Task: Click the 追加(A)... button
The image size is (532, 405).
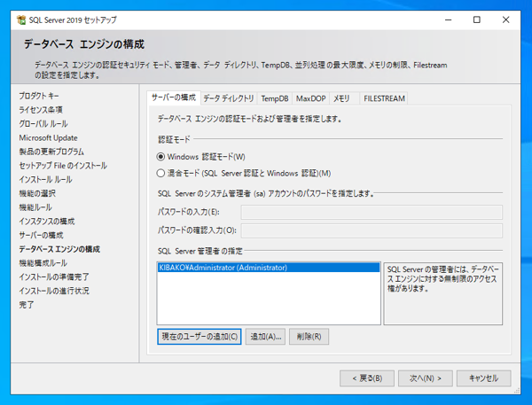Action: [x=265, y=337]
